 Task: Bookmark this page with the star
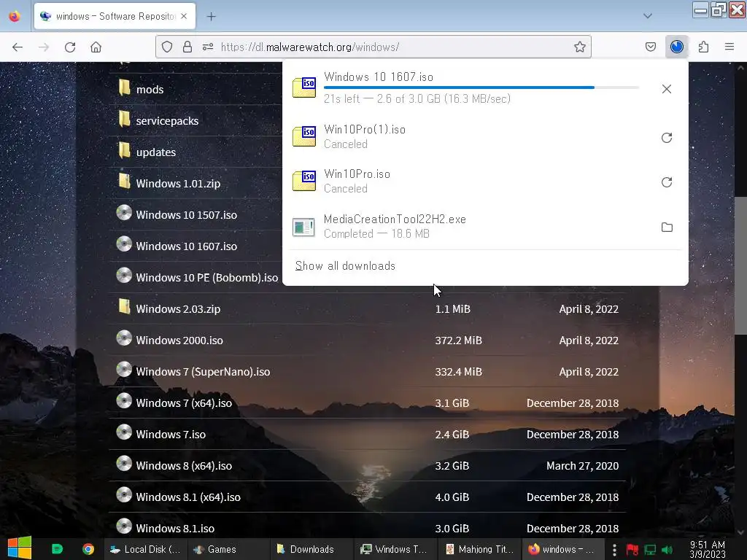[x=579, y=47]
